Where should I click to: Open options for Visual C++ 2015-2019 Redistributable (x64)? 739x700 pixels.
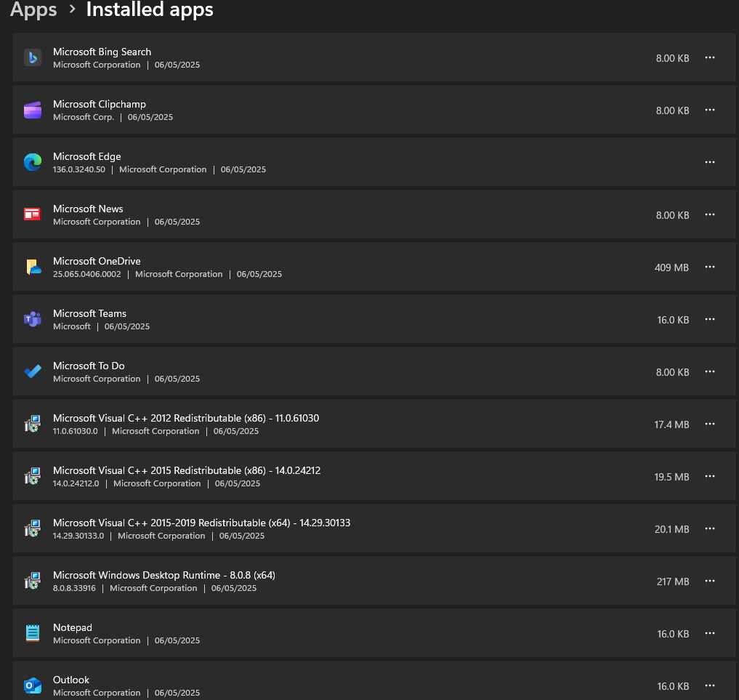coord(710,528)
